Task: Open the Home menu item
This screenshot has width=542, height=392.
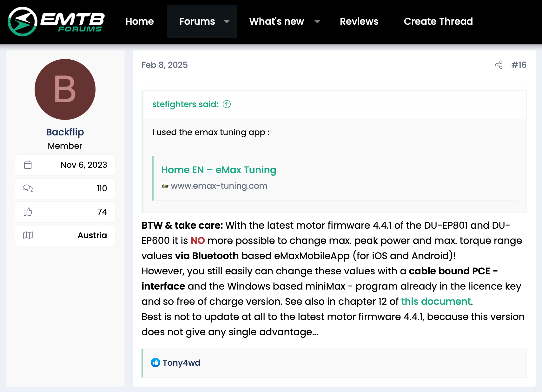Action: coord(140,22)
